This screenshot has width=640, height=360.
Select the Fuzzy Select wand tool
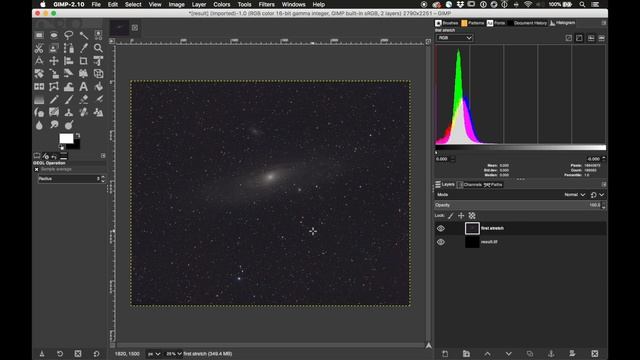tap(83, 36)
